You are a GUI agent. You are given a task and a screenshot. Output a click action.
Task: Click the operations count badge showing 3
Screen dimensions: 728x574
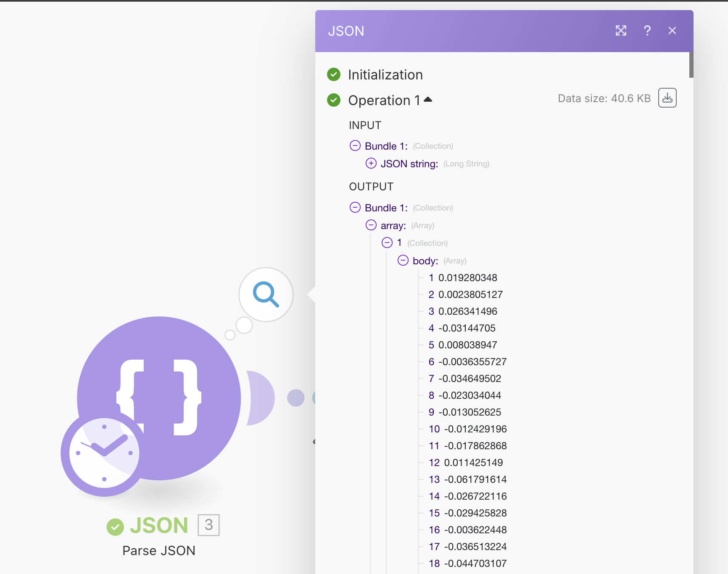(208, 525)
